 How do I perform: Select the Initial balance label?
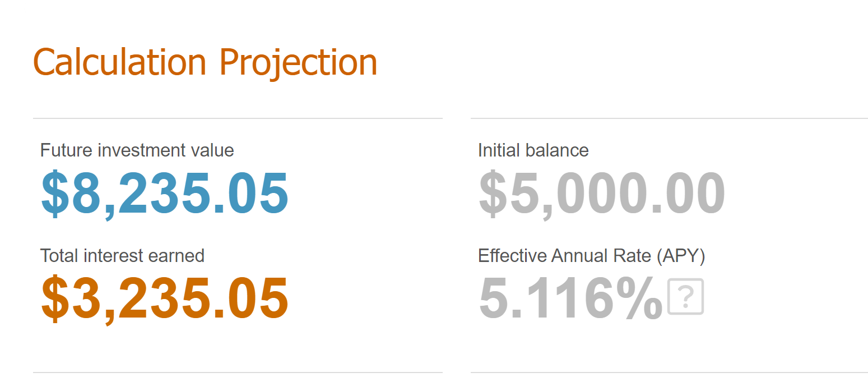coord(533,150)
